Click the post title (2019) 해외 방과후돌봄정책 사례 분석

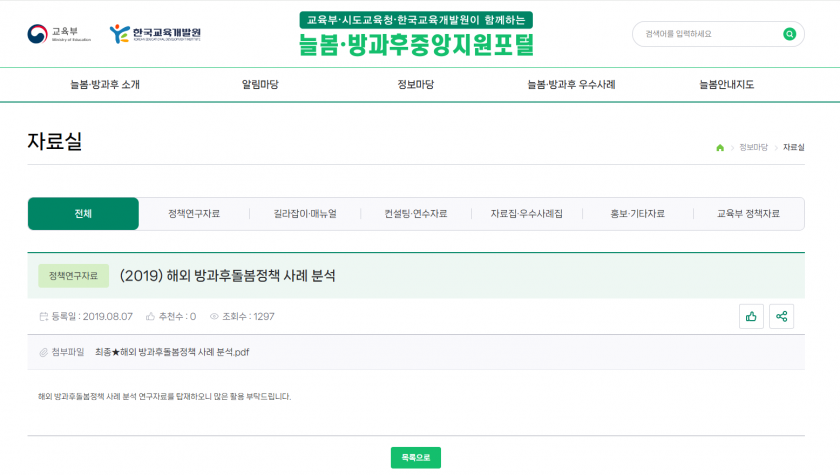[228, 276]
